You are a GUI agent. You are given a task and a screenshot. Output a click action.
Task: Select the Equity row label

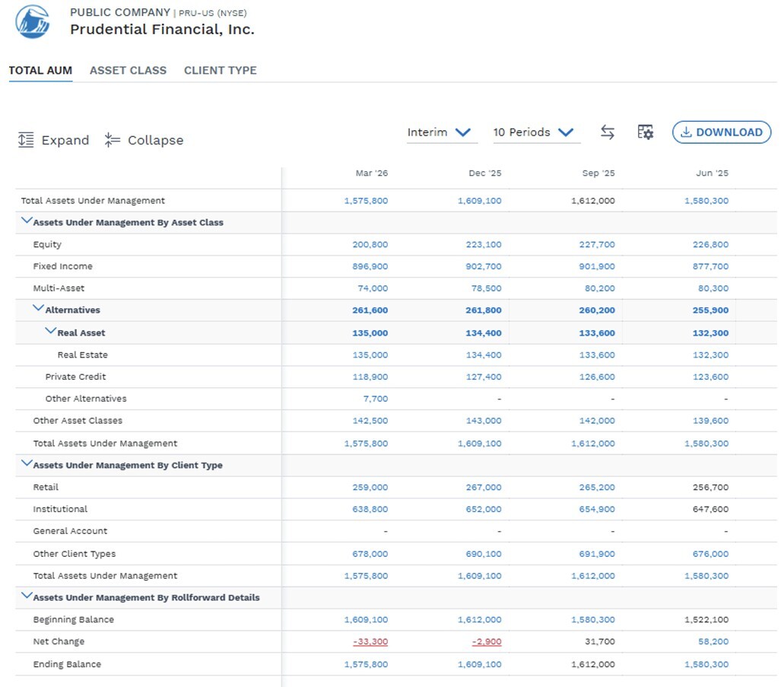tap(47, 245)
